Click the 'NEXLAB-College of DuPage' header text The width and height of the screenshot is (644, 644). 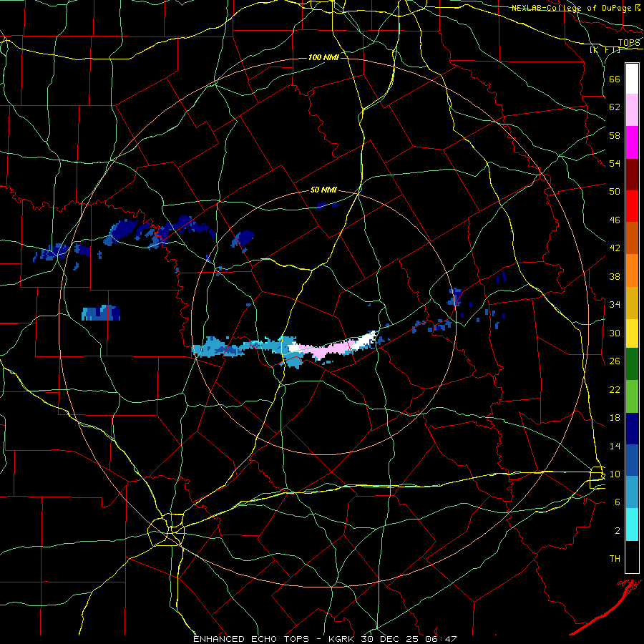coord(572,8)
